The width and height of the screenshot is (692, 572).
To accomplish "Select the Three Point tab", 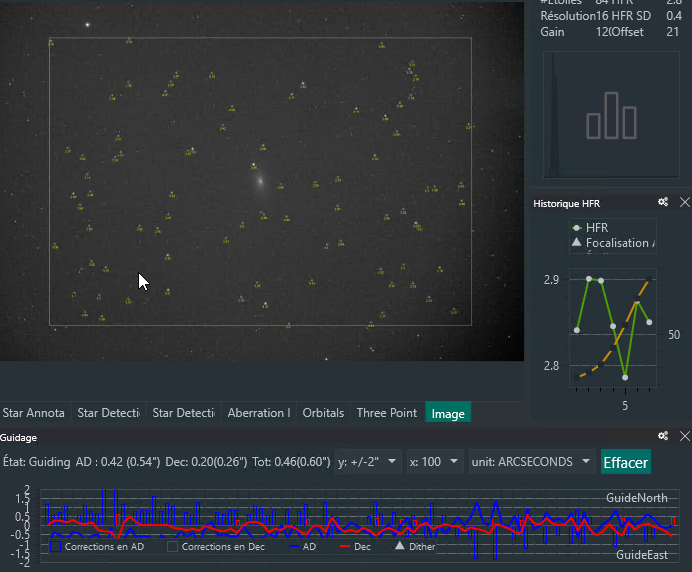I will [x=387, y=413].
